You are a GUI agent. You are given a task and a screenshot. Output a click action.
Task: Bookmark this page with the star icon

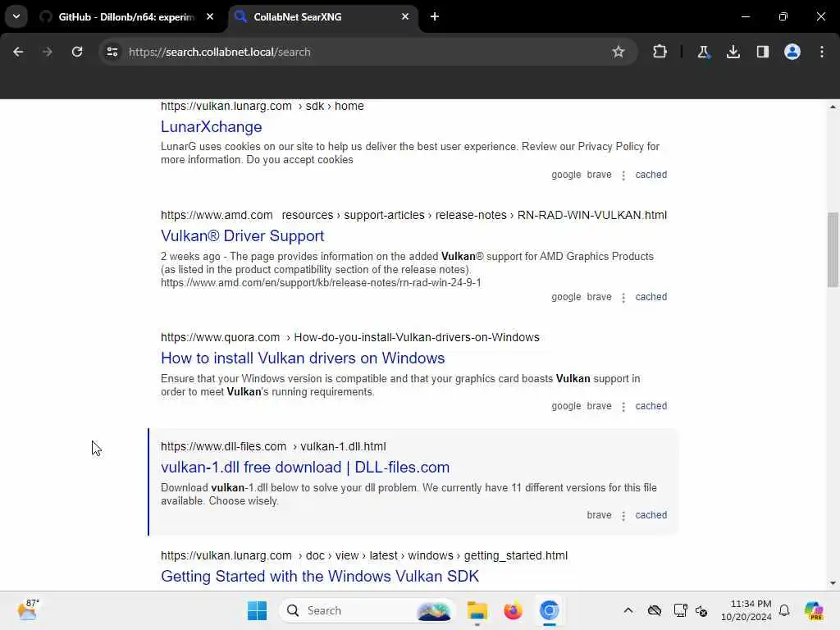point(619,52)
